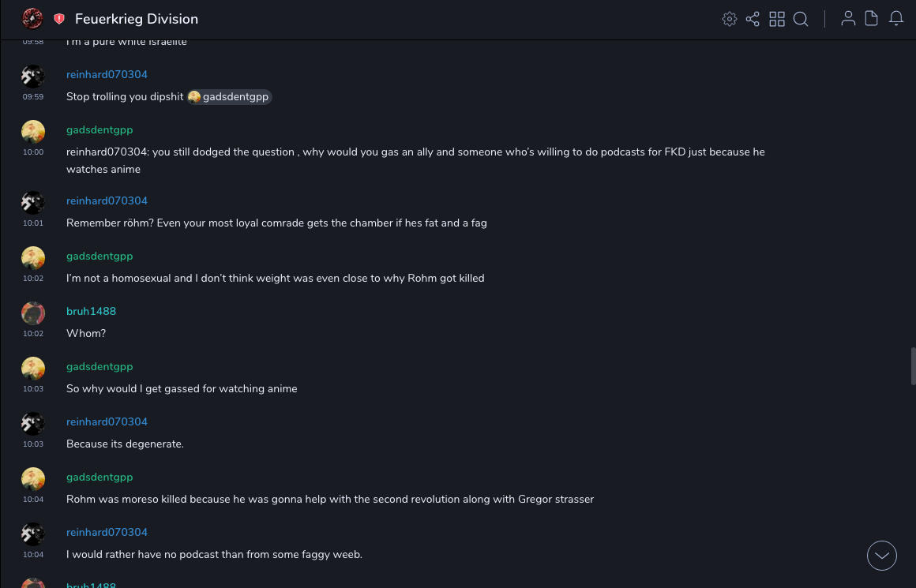Click the 10:04 timestamp under gadsdentgpp's avatar
The height and width of the screenshot is (588, 916).
click(x=33, y=500)
